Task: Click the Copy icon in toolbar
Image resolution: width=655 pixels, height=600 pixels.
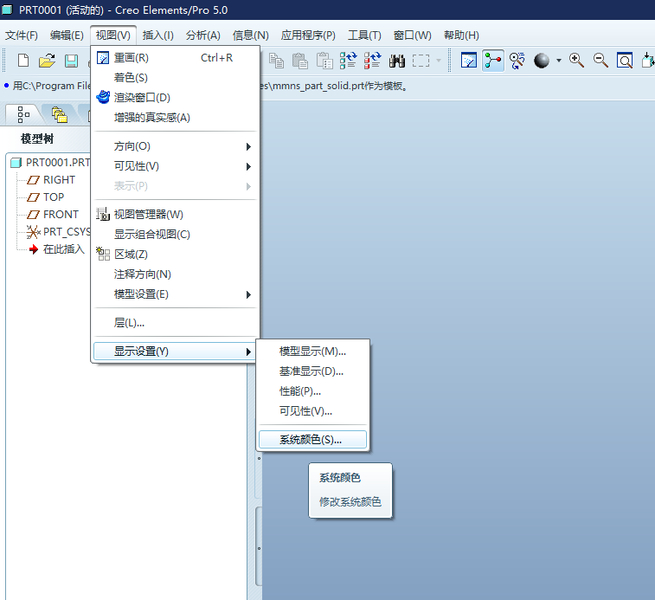Action: pyautogui.click(x=276, y=61)
